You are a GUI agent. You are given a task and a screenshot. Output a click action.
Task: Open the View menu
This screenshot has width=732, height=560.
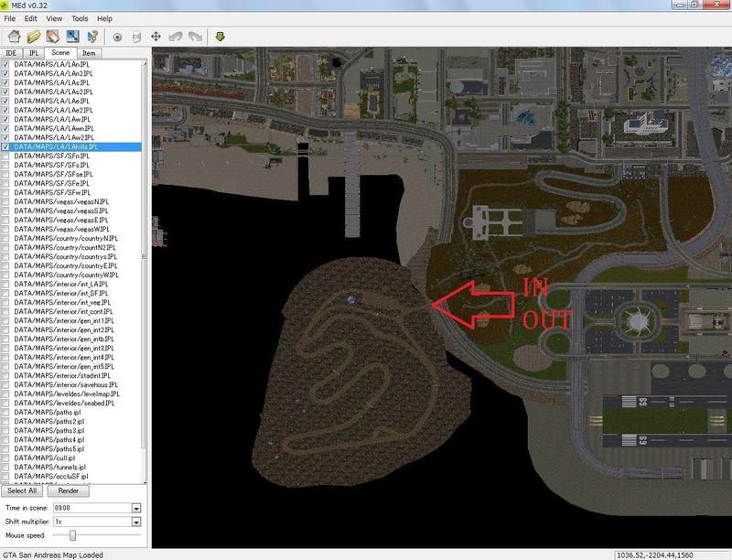pyautogui.click(x=54, y=18)
